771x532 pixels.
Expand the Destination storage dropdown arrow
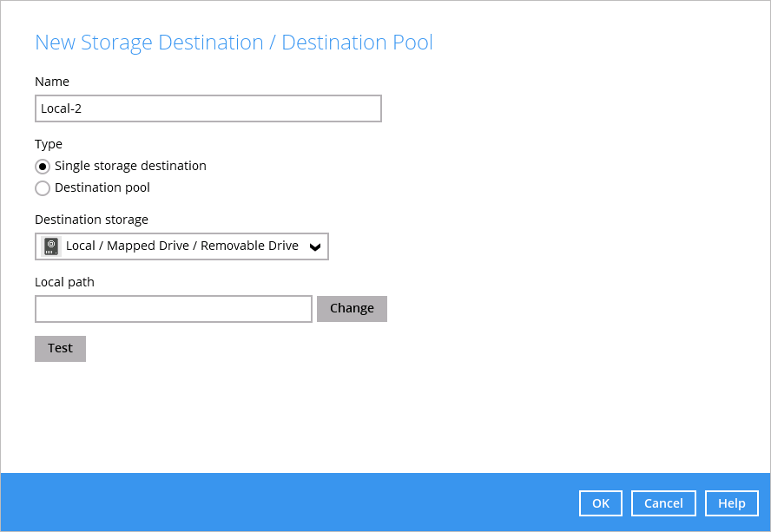click(315, 246)
